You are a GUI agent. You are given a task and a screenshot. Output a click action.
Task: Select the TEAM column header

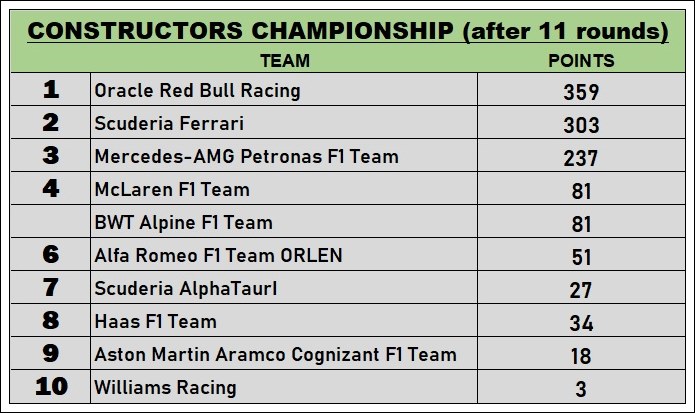284,60
